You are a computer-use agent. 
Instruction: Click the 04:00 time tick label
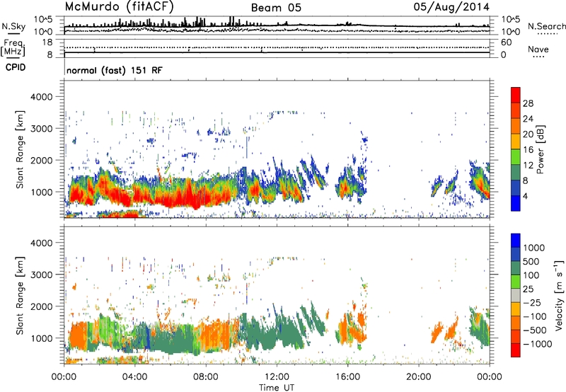pos(134,377)
